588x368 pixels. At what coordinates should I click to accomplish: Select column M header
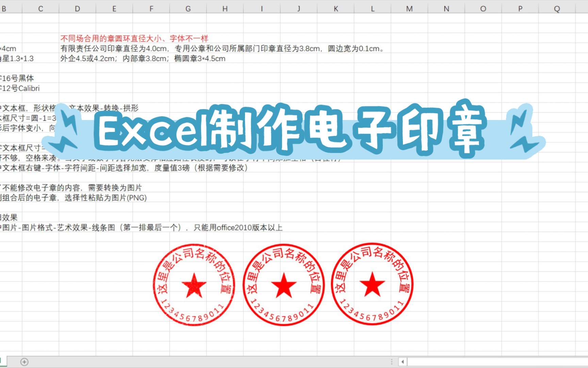409,9
